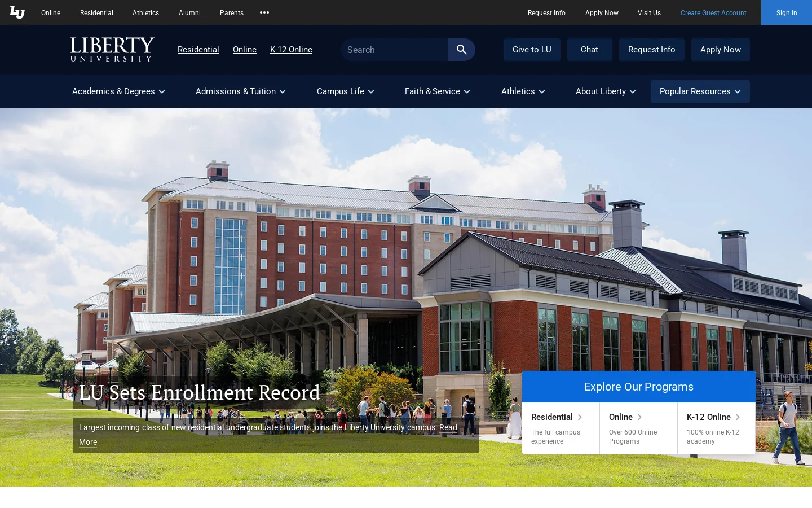This screenshot has height=508, width=812.
Task: Click header Request Info button
Action: point(651,50)
